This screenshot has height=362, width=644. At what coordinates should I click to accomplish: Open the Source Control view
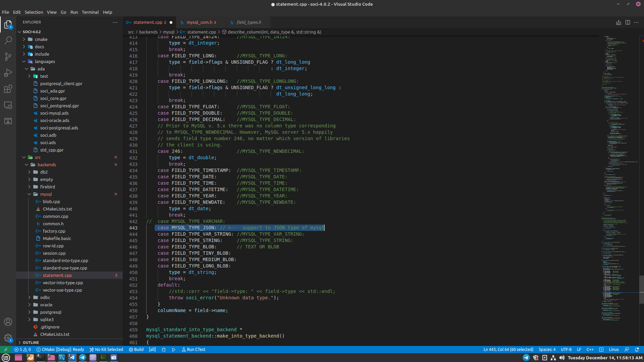point(8,56)
